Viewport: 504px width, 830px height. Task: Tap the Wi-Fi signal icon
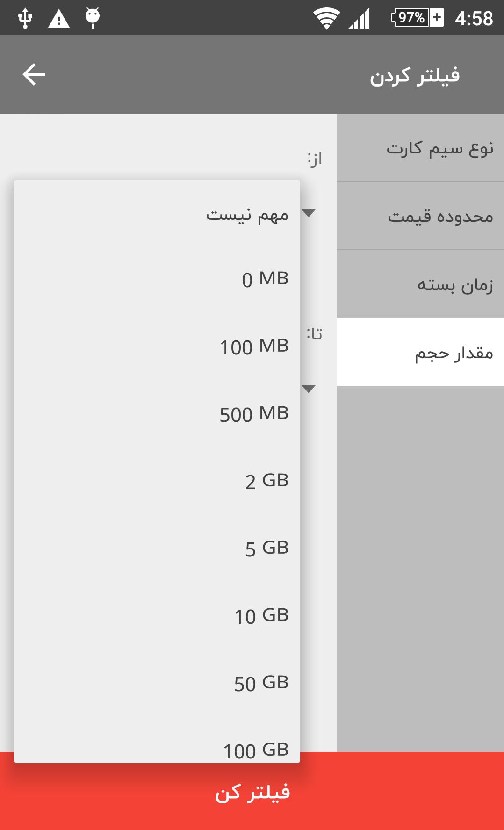(x=326, y=19)
